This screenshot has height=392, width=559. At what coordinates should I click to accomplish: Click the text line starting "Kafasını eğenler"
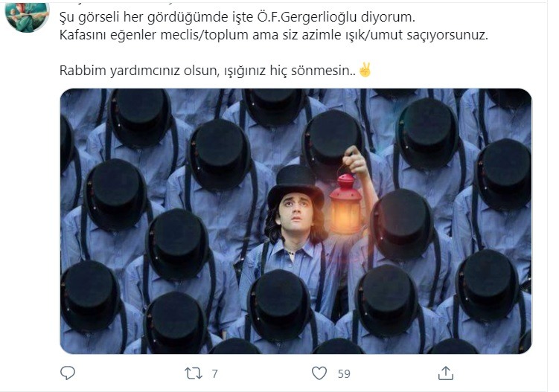click(273, 35)
